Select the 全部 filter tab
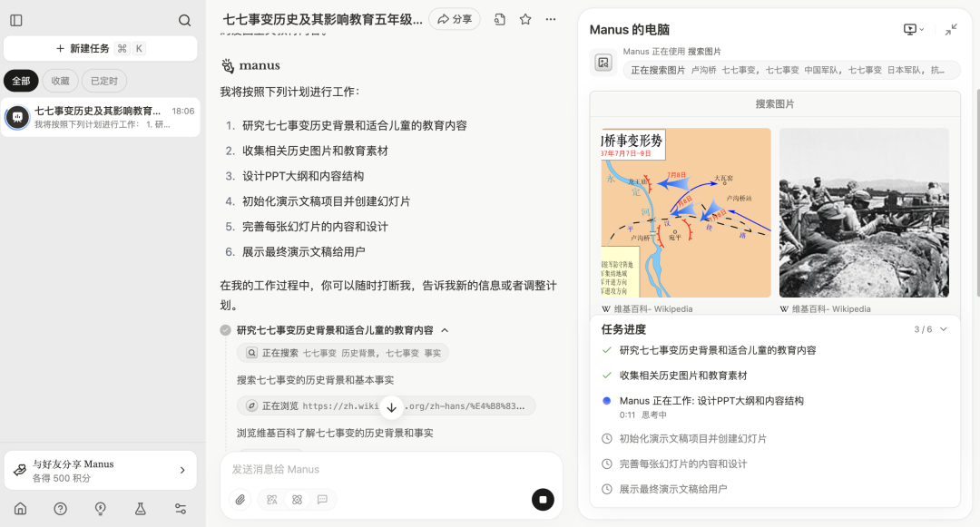Viewport: 980px width, 527px height. pos(21,81)
